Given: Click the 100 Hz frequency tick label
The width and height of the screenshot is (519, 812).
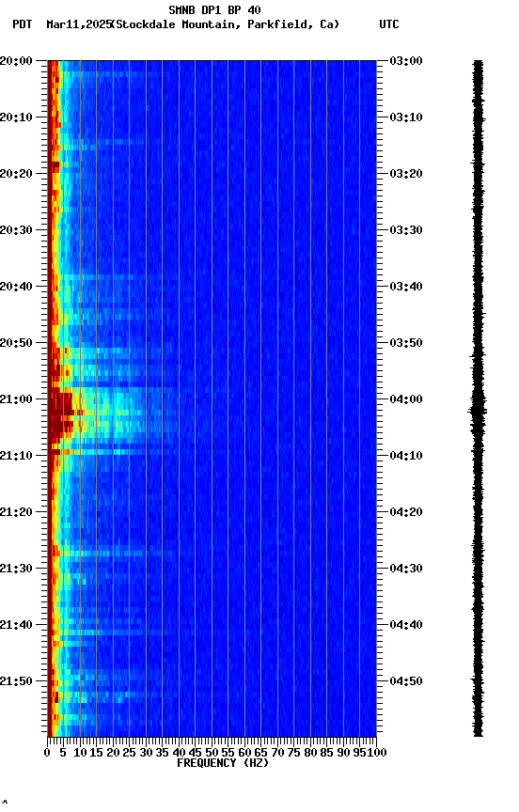Looking at the screenshot, I should click(378, 753).
